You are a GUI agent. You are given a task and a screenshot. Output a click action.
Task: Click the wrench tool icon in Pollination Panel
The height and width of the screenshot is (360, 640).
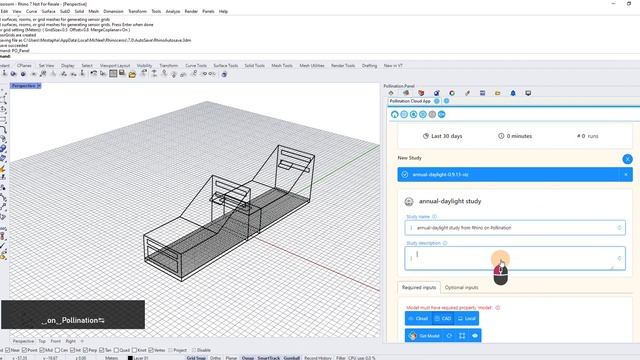[x=467, y=93]
